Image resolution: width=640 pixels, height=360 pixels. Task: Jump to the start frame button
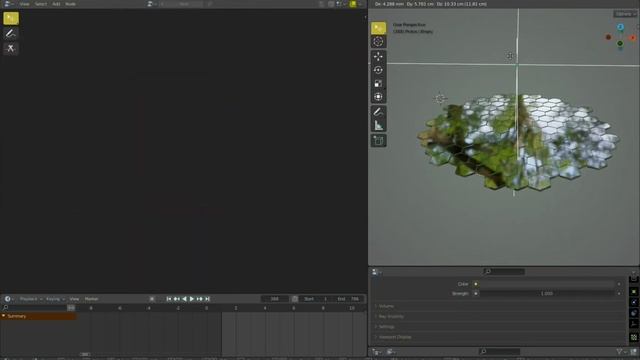coord(169,299)
